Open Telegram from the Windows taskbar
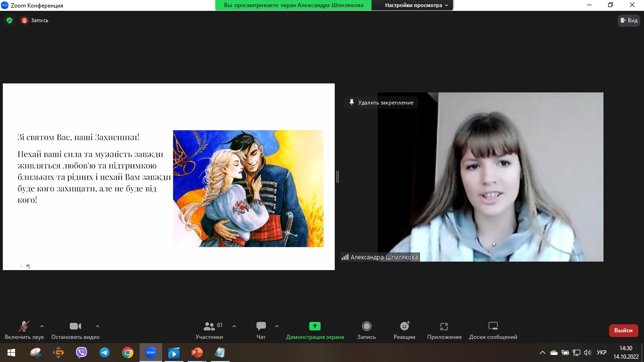The width and height of the screenshot is (644, 362). pos(105,353)
